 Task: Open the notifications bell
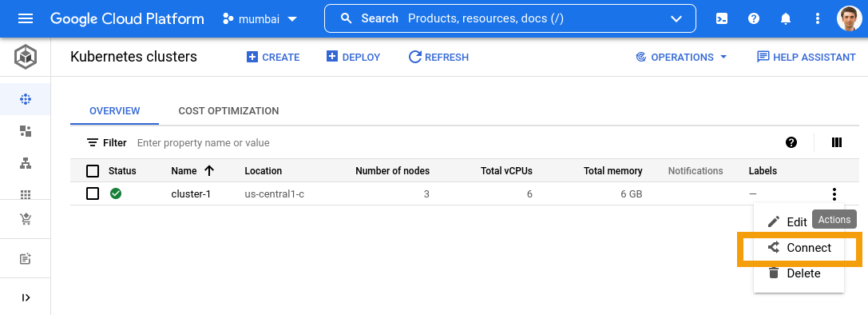[786, 19]
